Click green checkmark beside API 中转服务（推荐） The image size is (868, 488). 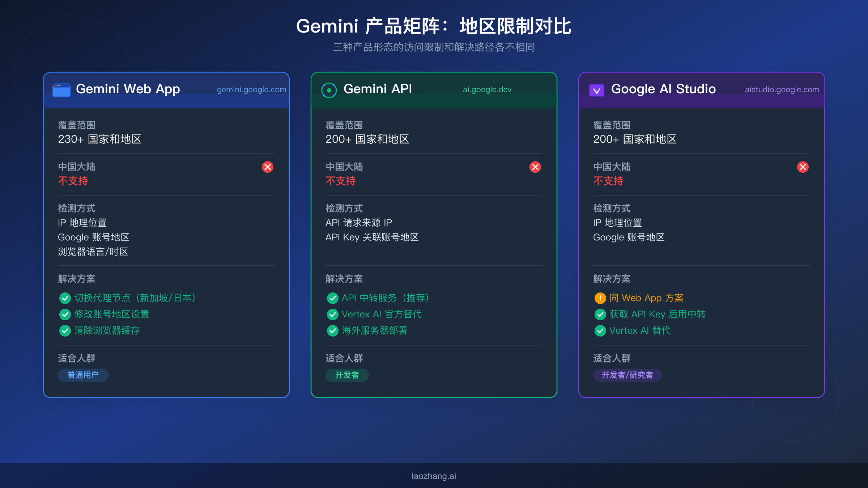[332, 298]
